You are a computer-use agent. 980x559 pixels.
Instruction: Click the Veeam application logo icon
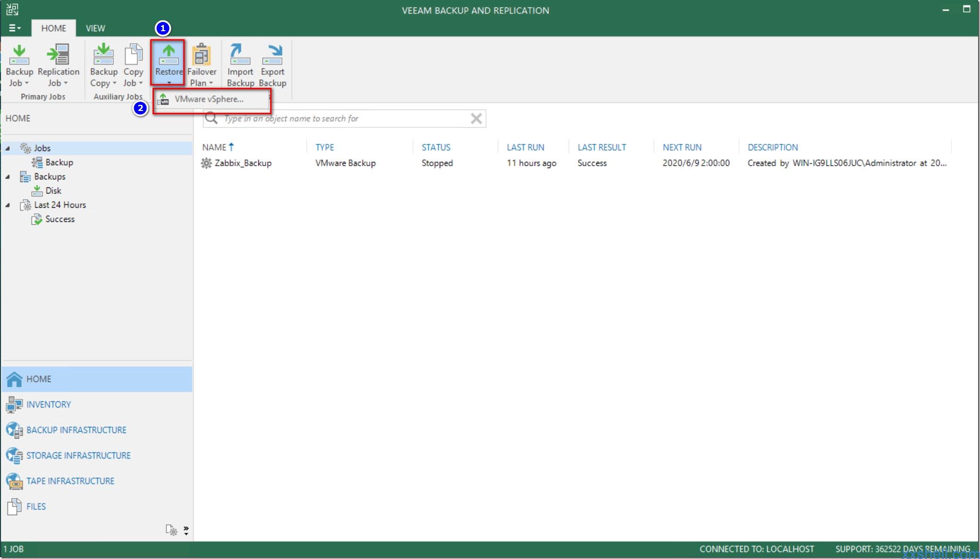pos(12,9)
